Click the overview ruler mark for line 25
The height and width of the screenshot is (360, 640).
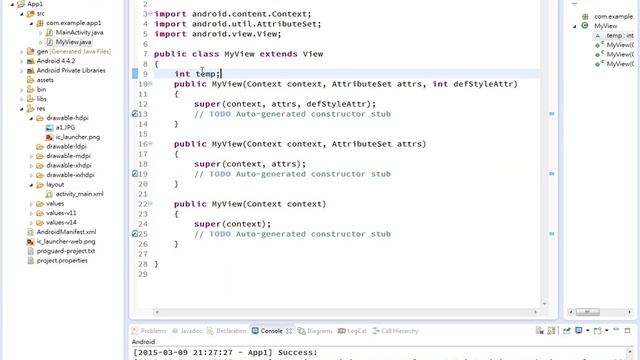[x=551, y=234]
